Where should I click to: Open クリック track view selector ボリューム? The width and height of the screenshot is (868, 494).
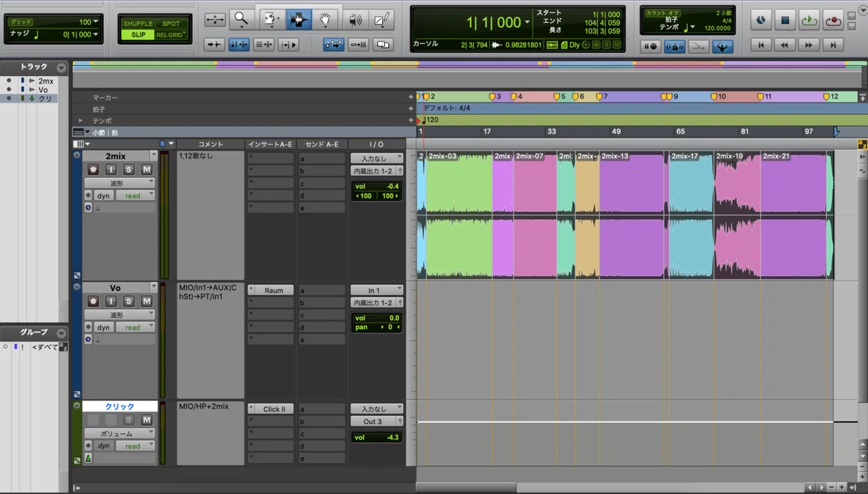click(119, 433)
